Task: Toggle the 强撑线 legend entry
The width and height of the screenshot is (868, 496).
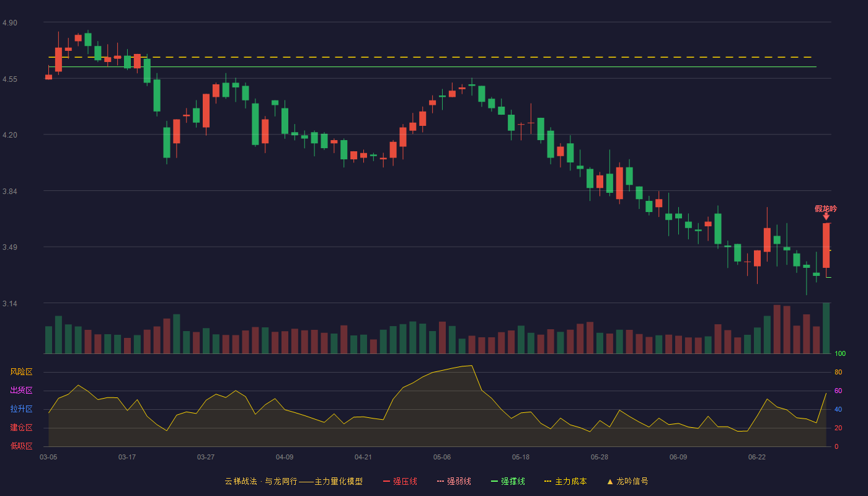Action: (508, 481)
